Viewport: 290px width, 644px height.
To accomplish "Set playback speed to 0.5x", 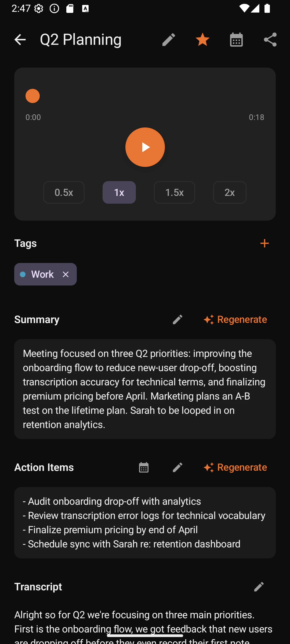I will [x=64, y=192].
